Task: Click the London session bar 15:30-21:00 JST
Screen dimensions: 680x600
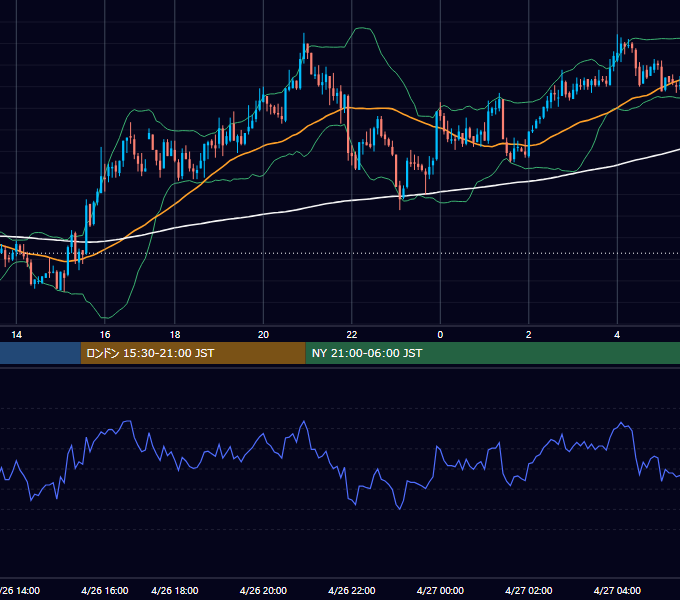Action: (x=193, y=353)
